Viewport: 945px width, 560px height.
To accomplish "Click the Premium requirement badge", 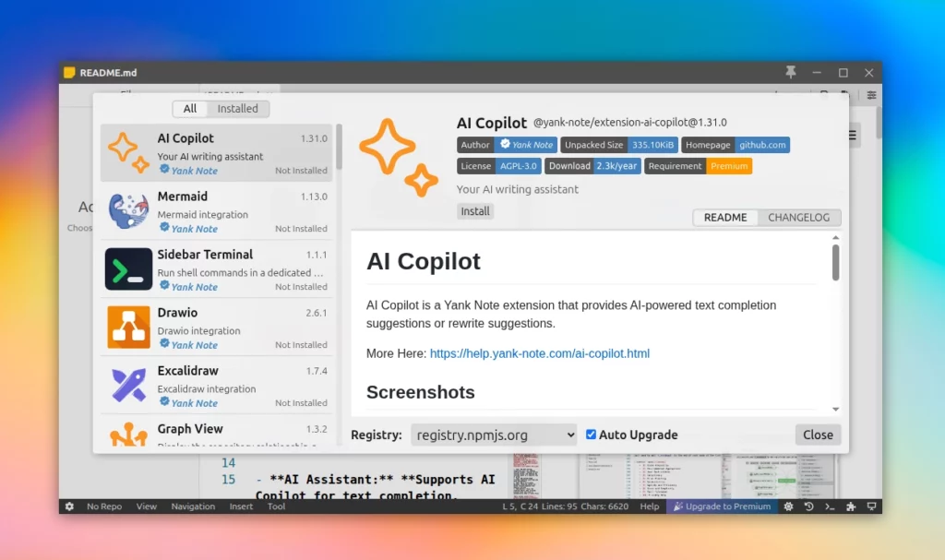I will [729, 166].
